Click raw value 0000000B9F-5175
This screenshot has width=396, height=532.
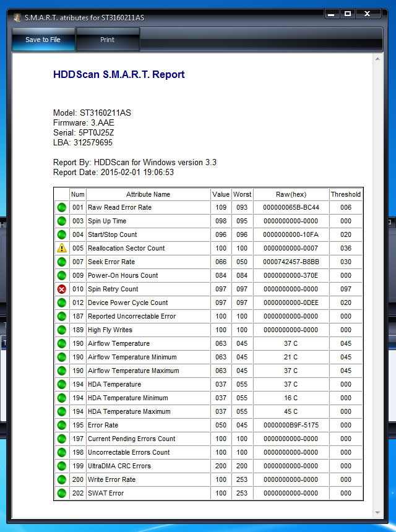[x=291, y=425]
